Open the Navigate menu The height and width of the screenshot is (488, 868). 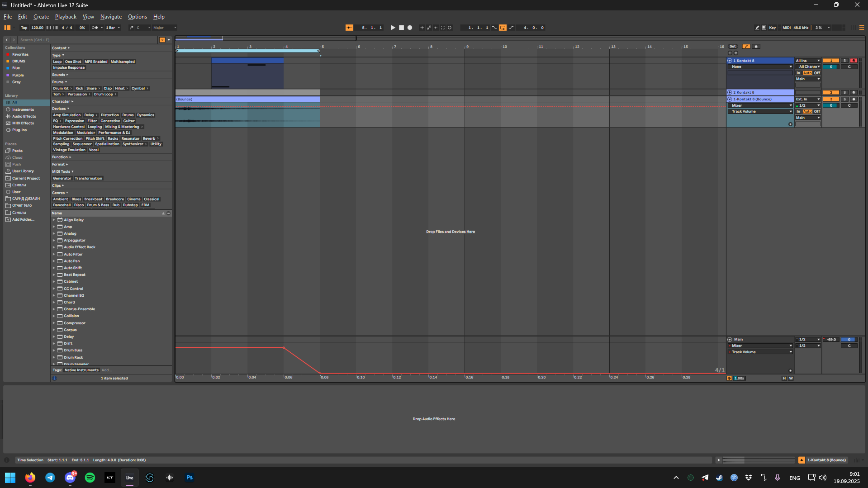point(111,17)
